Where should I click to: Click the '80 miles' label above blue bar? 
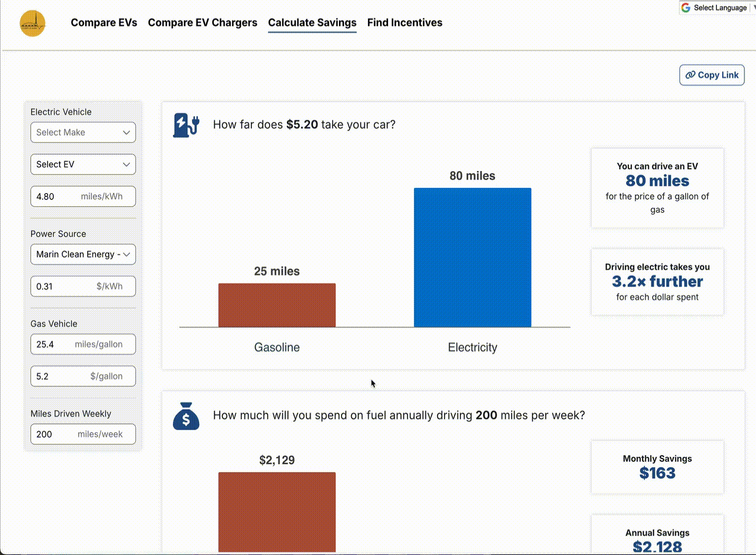coord(472,176)
